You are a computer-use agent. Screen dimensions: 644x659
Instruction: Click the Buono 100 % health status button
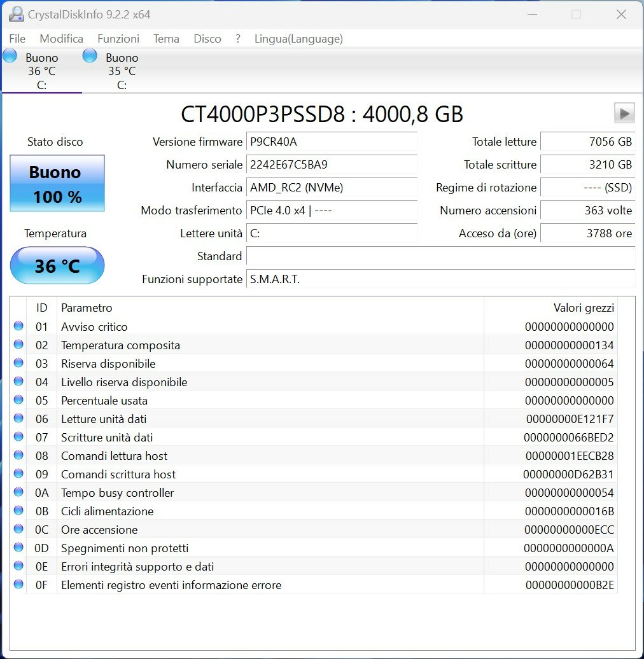pyautogui.click(x=57, y=183)
